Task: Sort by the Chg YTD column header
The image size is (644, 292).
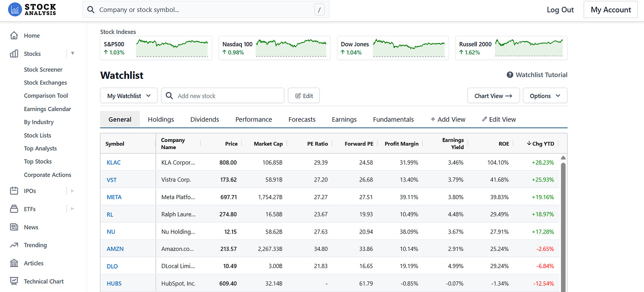Action: point(540,143)
